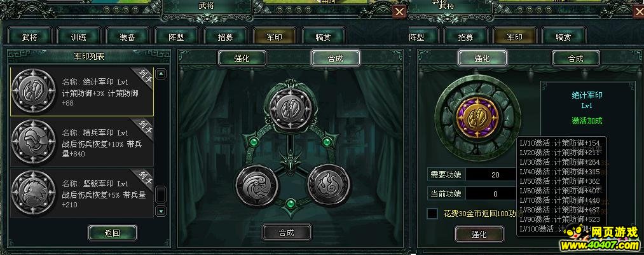Image resolution: width=644 pixels, height=255 pixels.
Task: Click the top seal slot in synthesis diagram
Action: click(291, 107)
